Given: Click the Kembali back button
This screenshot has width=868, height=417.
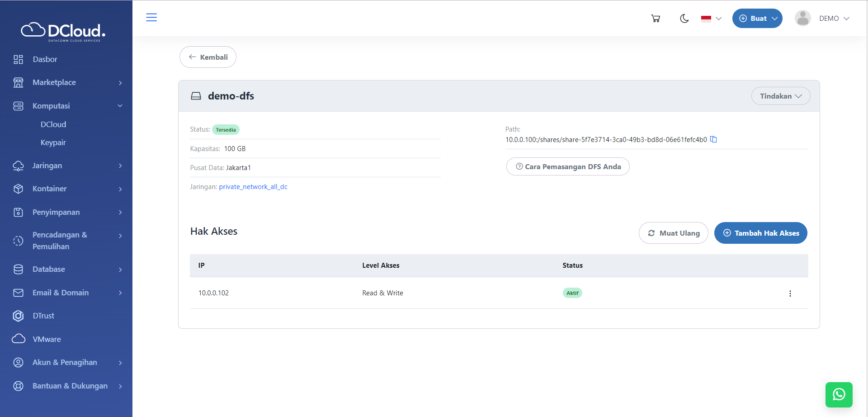Looking at the screenshot, I should click(208, 57).
